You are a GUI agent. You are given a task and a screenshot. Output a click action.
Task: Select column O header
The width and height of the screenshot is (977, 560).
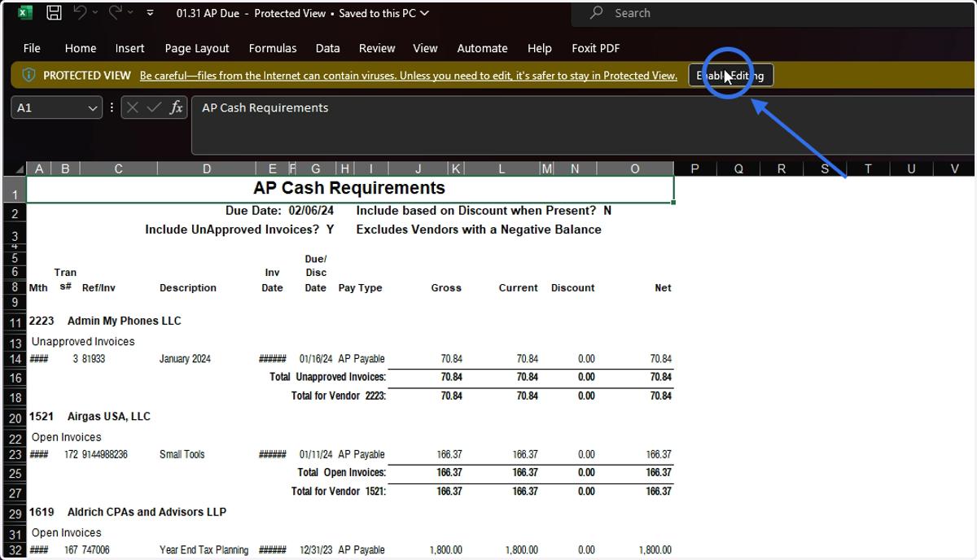(x=635, y=169)
